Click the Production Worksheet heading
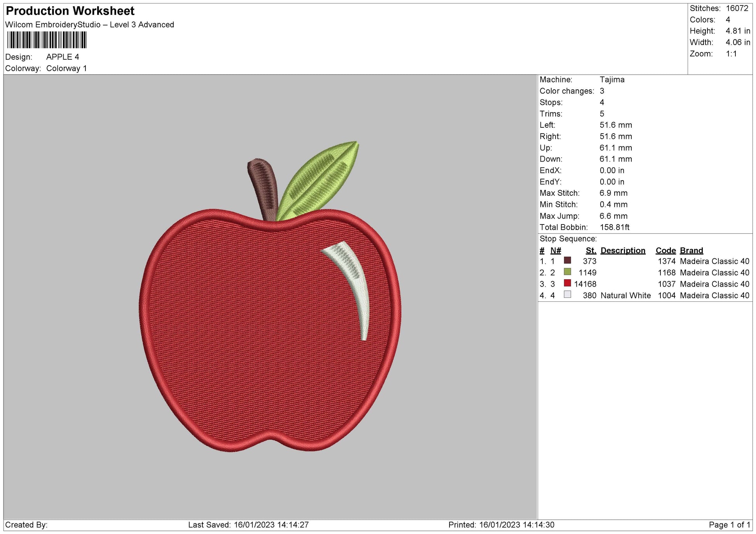Screen dimensions: 756x534 (70, 11)
